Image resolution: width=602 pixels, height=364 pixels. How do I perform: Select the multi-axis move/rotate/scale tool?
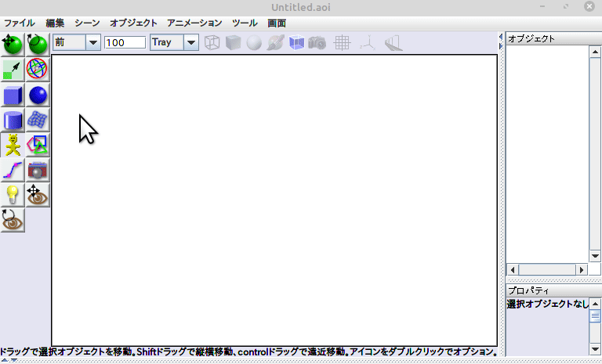(x=38, y=70)
